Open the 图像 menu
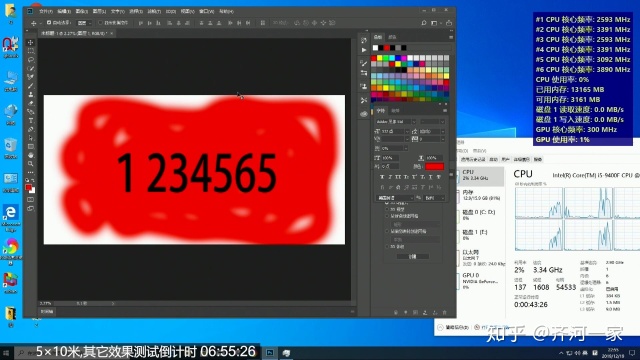 click(82, 11)
